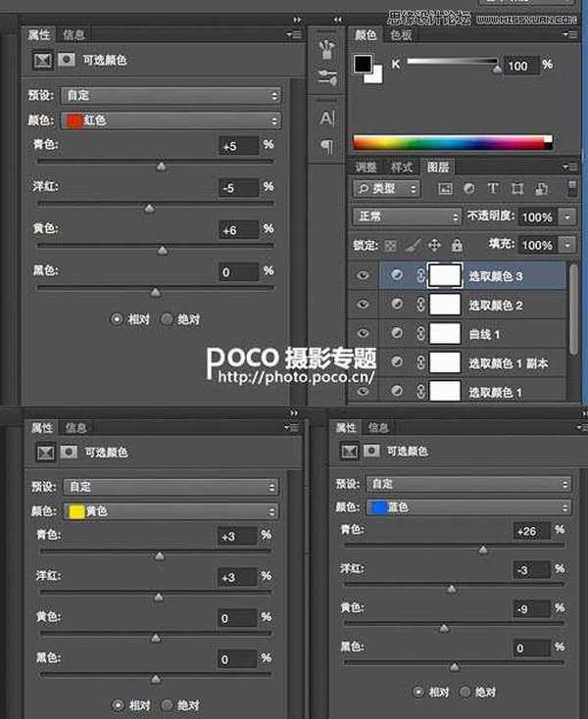Click 青色 value field showing +26
This screenshot has height=719, width=588.
[x=531, y=531]
